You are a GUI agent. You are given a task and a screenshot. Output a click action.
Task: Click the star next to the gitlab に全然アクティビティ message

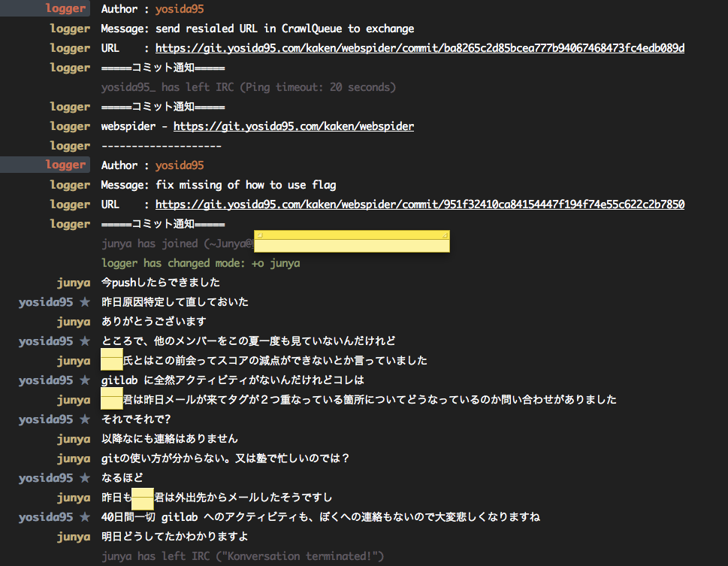click(85, 380)
